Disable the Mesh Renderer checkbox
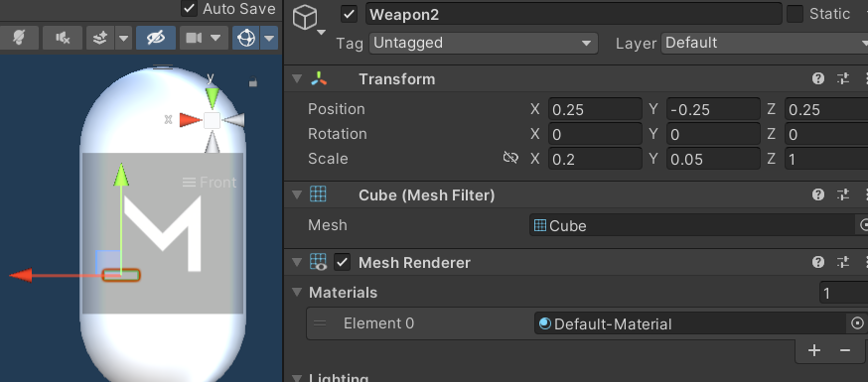Viewport: 868px width, 382px height. (x=343, y=262)
